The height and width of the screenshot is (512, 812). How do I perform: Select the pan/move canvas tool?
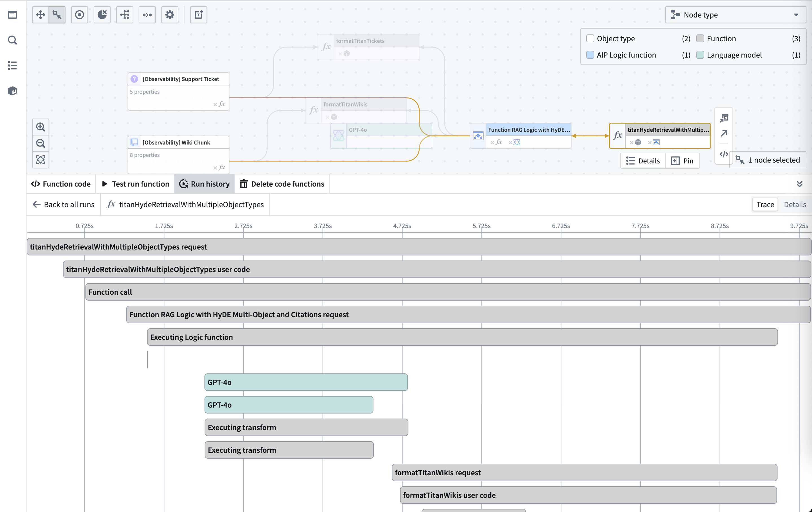[x=40, y=14]
